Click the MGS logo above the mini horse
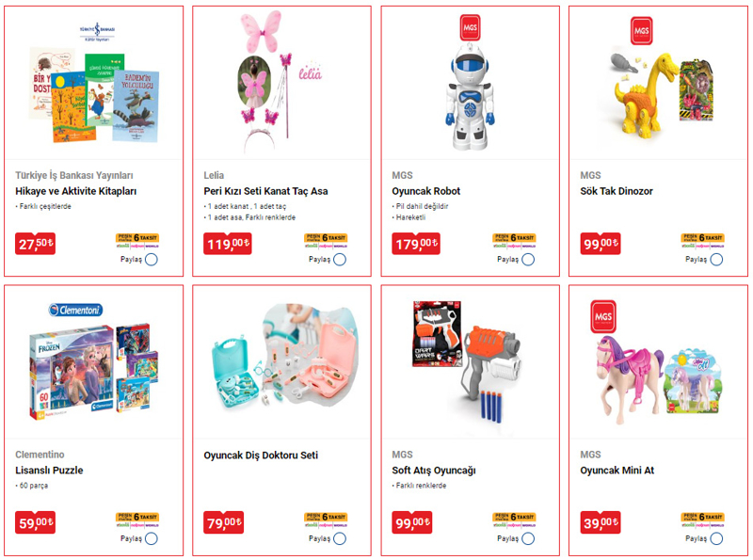This screenshot has height=560, width=753. (x=603, y=316)
